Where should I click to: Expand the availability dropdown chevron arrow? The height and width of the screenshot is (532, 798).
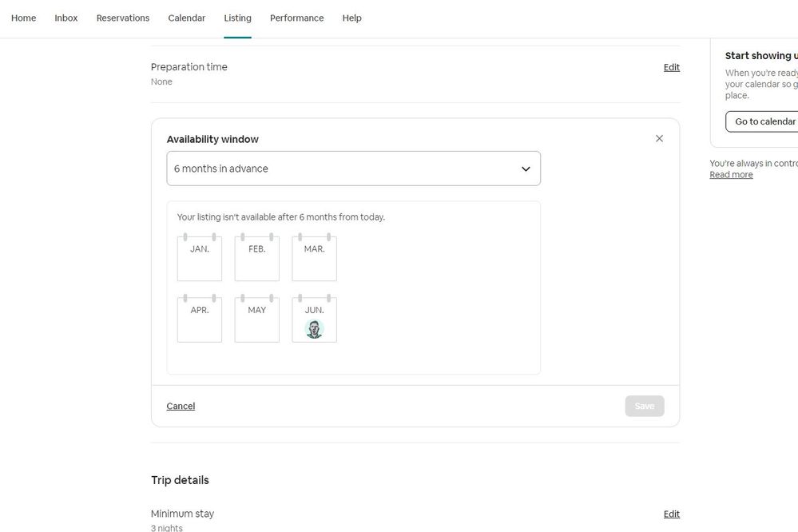526,169
